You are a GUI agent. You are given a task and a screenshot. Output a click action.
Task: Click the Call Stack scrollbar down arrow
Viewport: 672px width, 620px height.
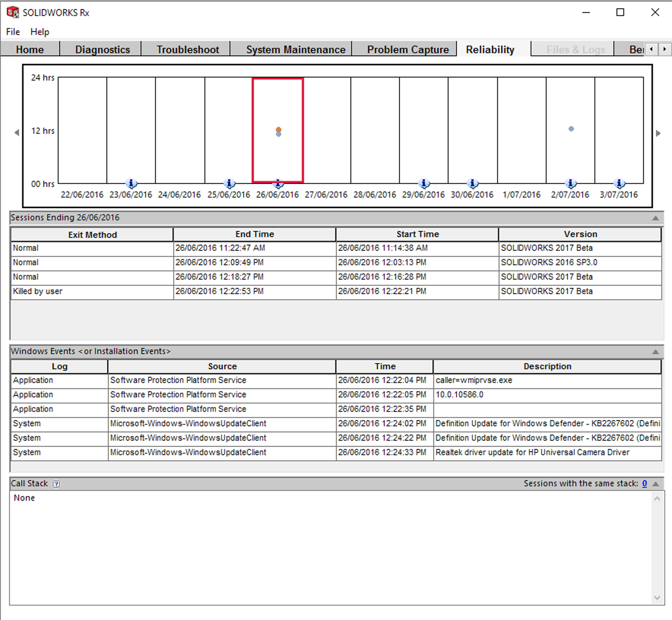[657, 598]
